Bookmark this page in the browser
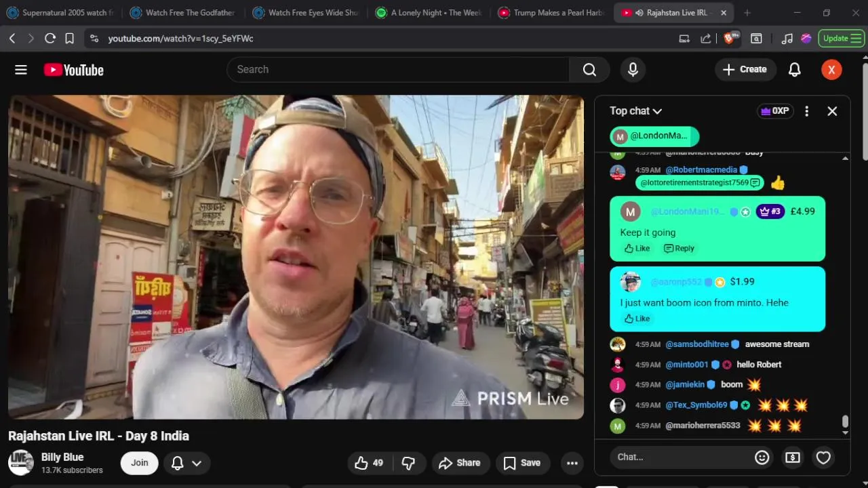The width and height of the screenshot is (868, 488). tap(69, 39)
